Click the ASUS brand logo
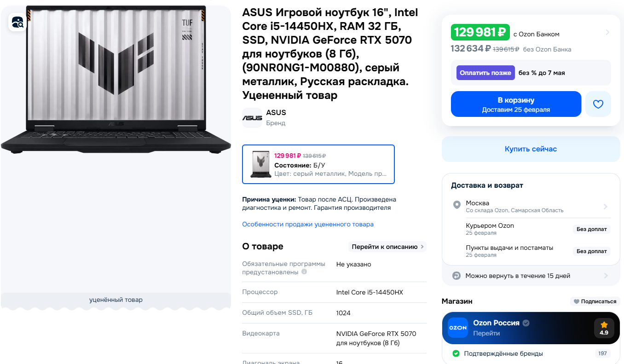The width and height of the screenshot is (624, 364). pos(252,118)
